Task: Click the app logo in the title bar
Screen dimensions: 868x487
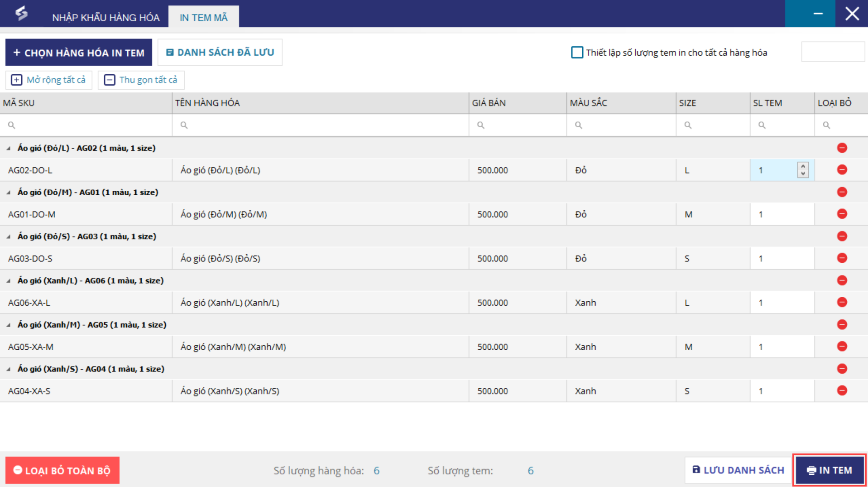Action: pyautogui.click(x=21, y=14)
